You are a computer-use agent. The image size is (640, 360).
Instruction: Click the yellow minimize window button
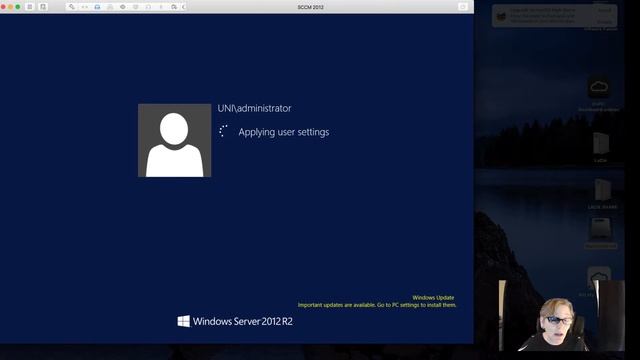click(11, 7)
